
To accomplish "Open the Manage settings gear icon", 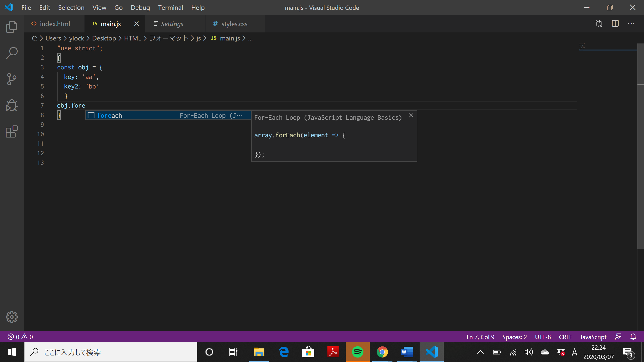I will click(12, 317).
